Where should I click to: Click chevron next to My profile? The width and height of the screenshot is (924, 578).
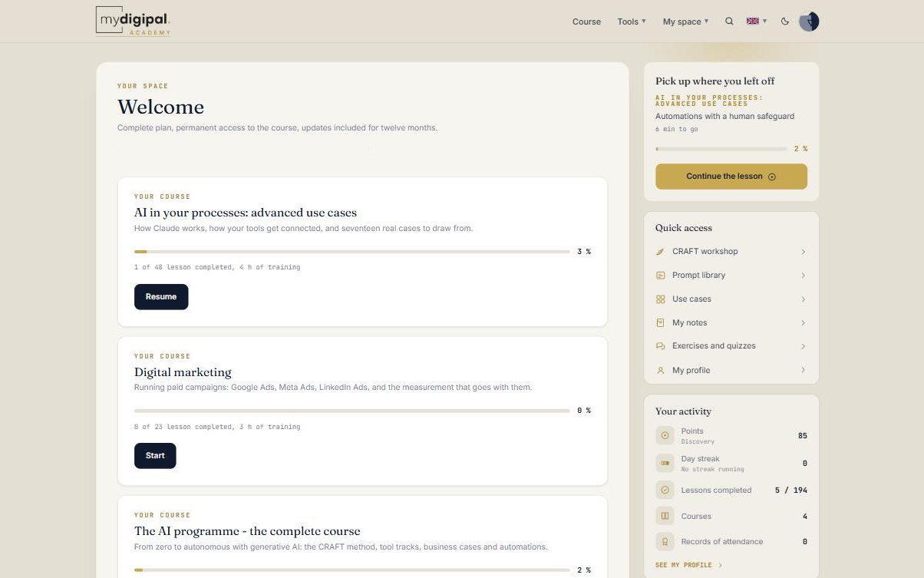point(804,370)
